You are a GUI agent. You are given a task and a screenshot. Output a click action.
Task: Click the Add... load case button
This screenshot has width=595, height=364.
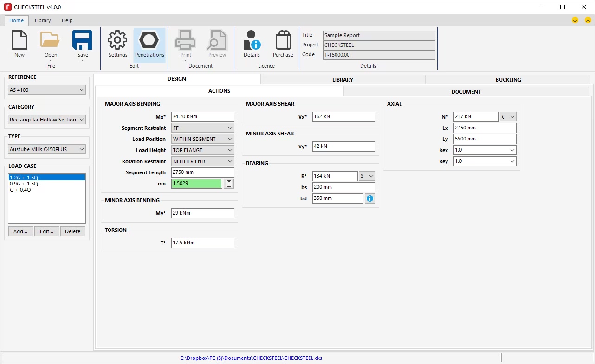(20, 231)
